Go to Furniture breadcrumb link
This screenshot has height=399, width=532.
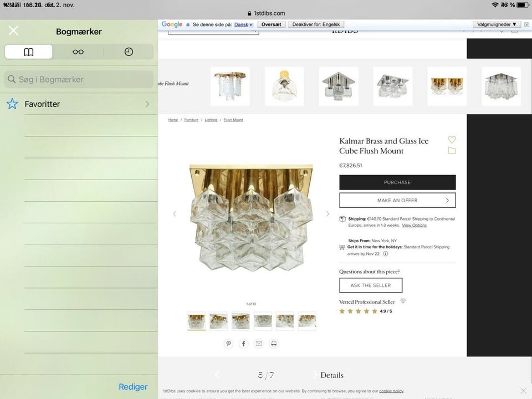click(x=191, y=120)
